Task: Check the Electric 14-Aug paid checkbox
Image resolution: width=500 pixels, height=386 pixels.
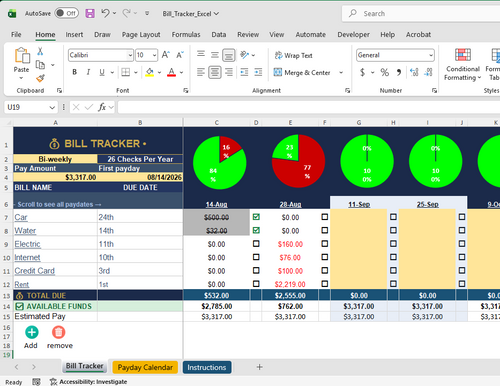Action: point(256,244)
